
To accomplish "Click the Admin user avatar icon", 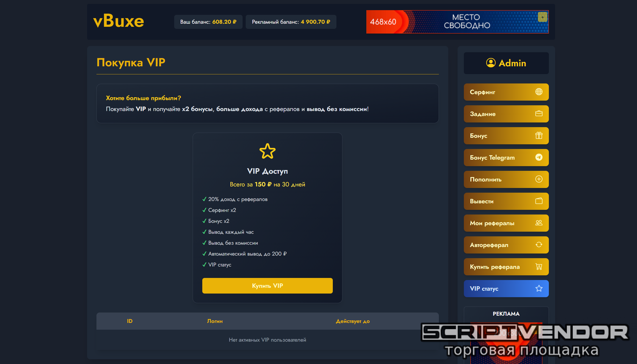I will pos(491,63).
